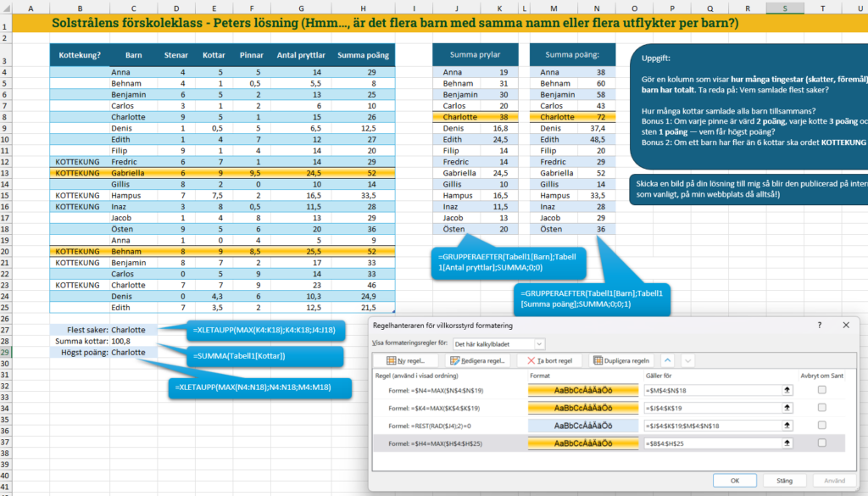Toggle Avbryt om Sant for $K4 rule
Viewport: 868px width, 496px height.
[x=822, y=408]
